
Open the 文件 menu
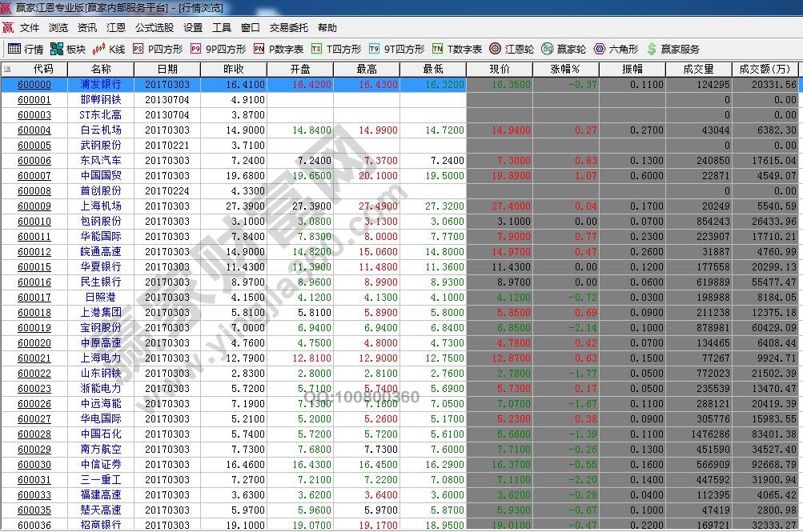30,27
